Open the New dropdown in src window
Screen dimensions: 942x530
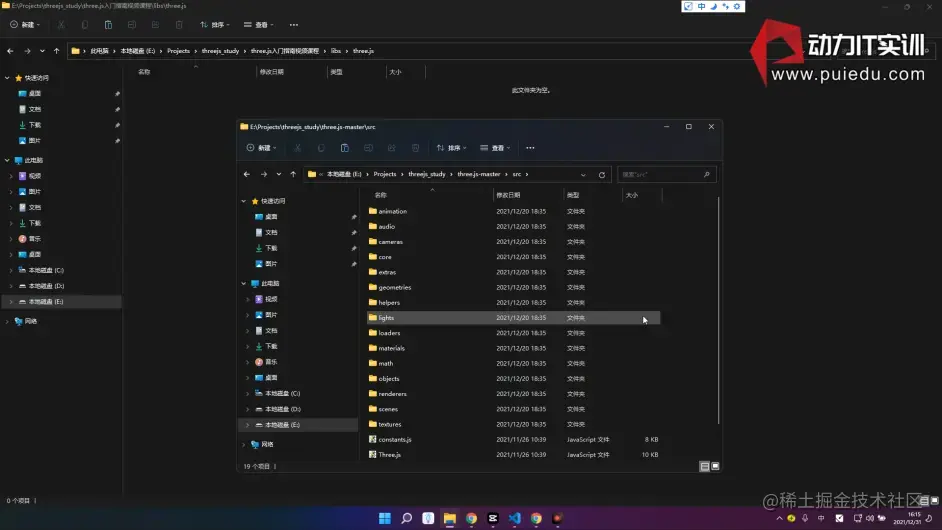261,148
